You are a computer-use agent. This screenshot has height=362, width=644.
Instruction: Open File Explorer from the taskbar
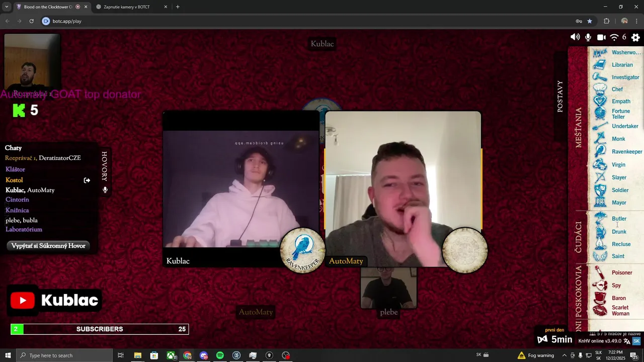137,355
